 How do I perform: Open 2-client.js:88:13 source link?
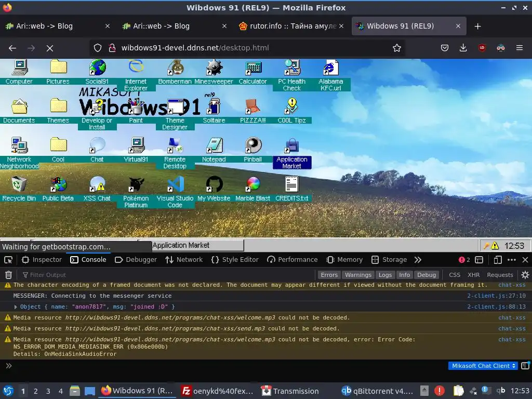496,307
